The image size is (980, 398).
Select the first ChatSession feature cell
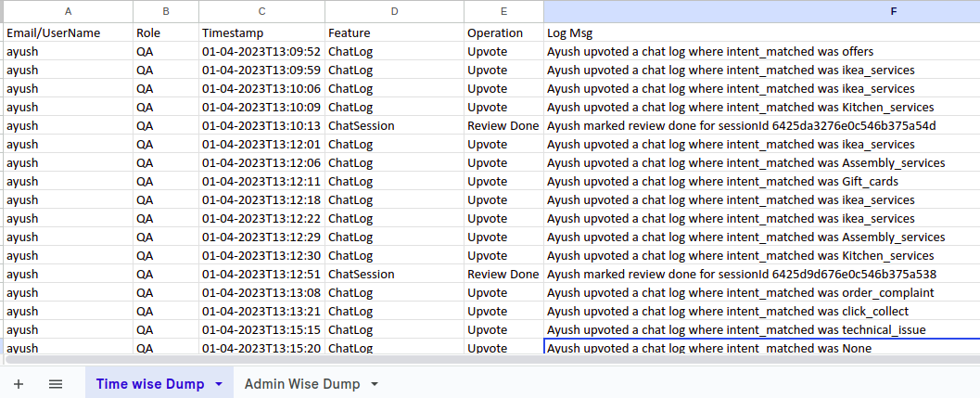pos(394,125)
